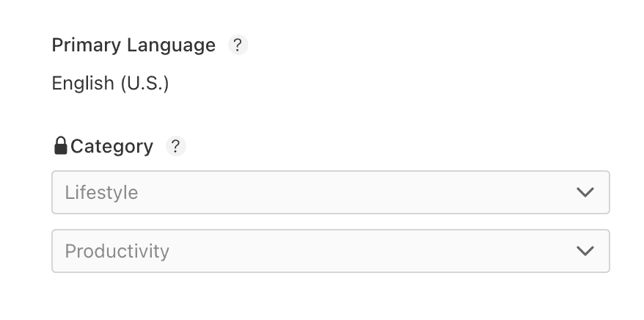Click the chevron arrow in the Lifestyle field

pyautogui.click(x=585, y=192)
